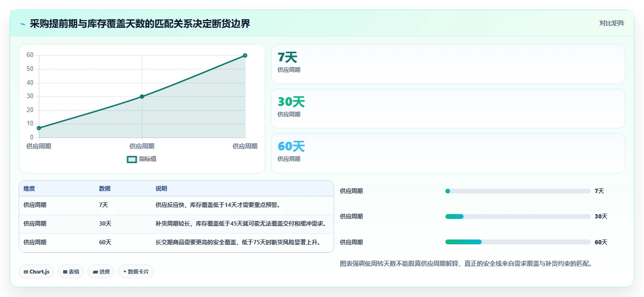Click the 数据 column header
The height and width of the screenshot is (297, 644).
click(105, 189)
